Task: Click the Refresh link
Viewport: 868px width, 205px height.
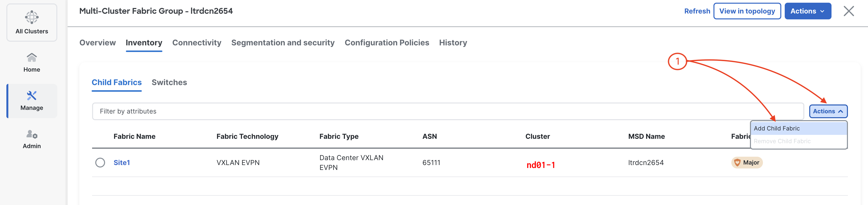Action: 697,11
